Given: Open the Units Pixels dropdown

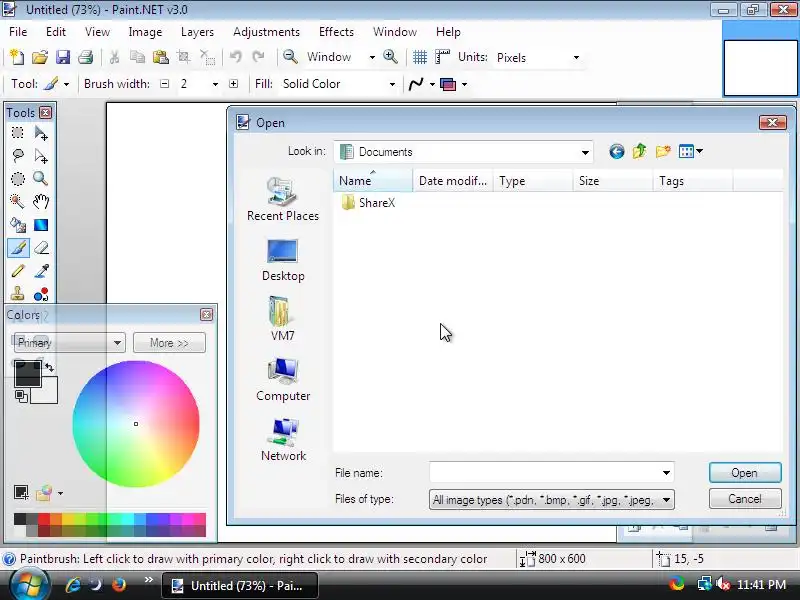Looking at the screenshot, I should coord(576,57).
